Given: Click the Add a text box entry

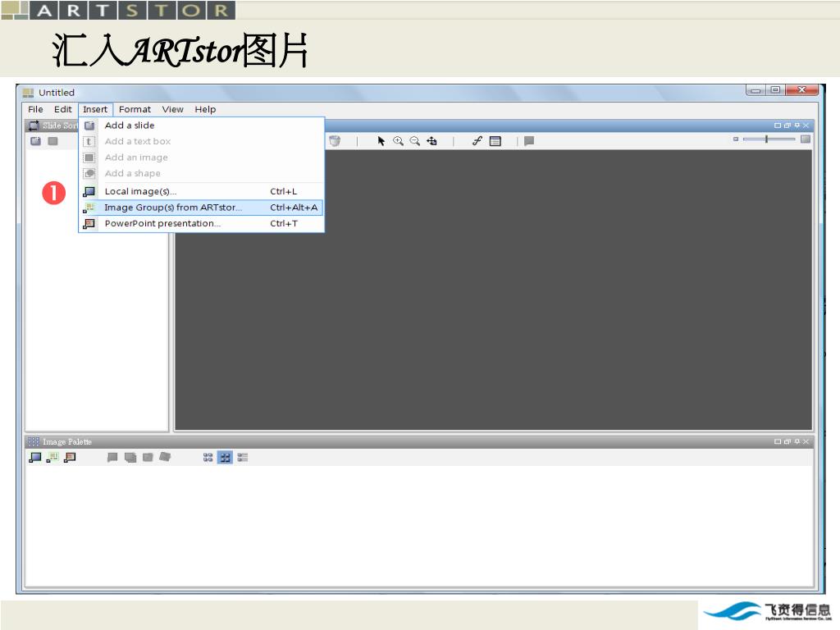Looking at the screenshot, I should point(202,141).
